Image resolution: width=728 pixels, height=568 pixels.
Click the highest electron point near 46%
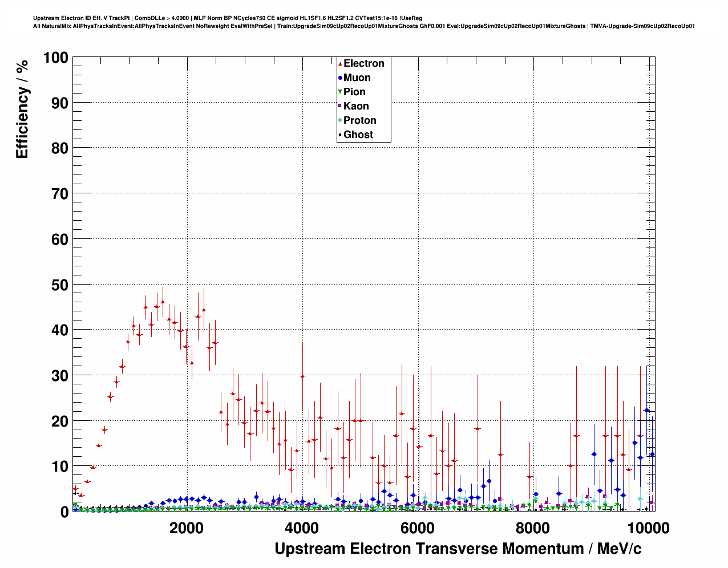pyautogui.click(x=163, y=302)
